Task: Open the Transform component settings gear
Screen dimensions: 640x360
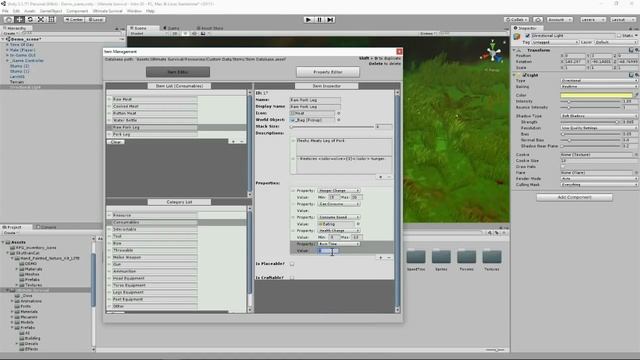Action: click(x=636, y=50)
